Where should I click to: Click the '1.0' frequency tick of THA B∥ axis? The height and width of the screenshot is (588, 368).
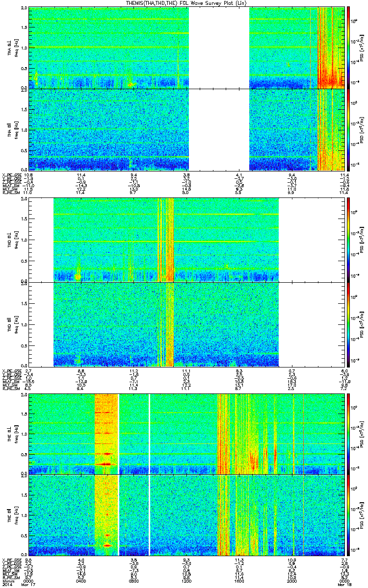click(25, 129)
